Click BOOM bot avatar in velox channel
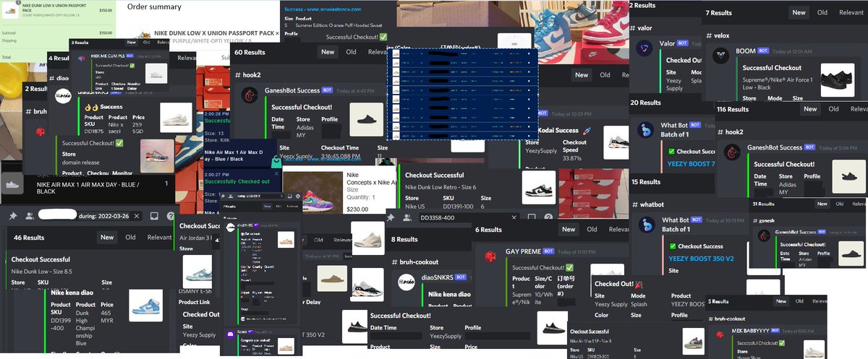The image size is (868, 359). tap(722, 56)
